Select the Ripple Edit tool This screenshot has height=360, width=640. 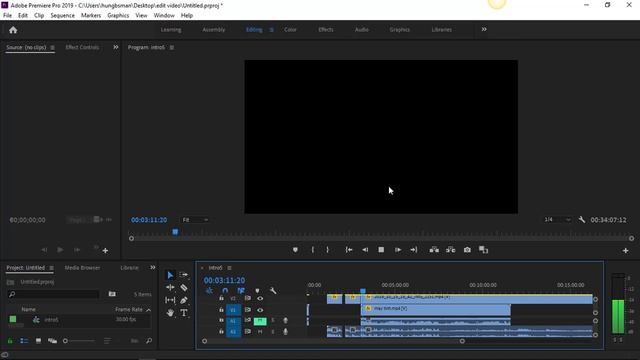(x=170, y=287)
